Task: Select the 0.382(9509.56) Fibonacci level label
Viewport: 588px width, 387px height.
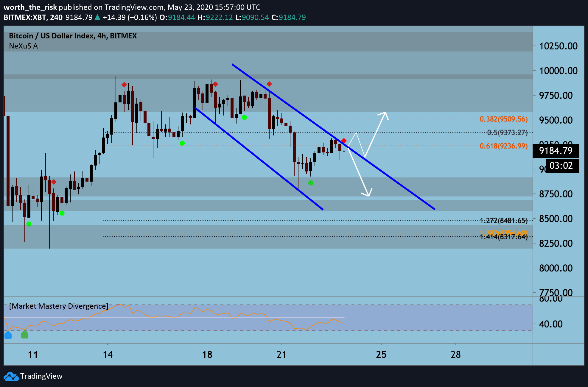Action: [x=503, y=119]
